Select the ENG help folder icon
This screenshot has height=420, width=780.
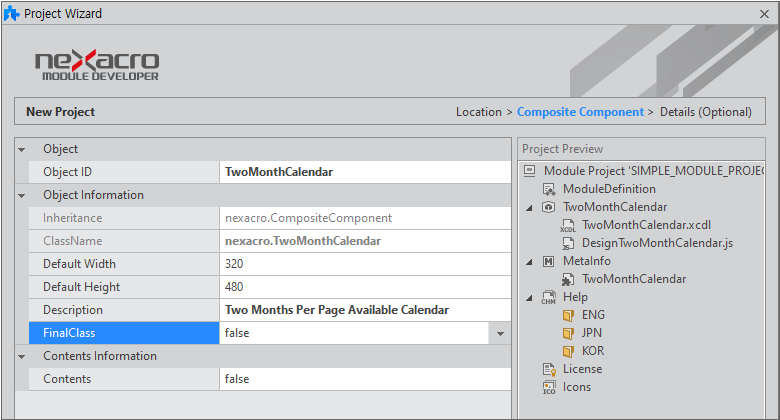coord(567,315)
